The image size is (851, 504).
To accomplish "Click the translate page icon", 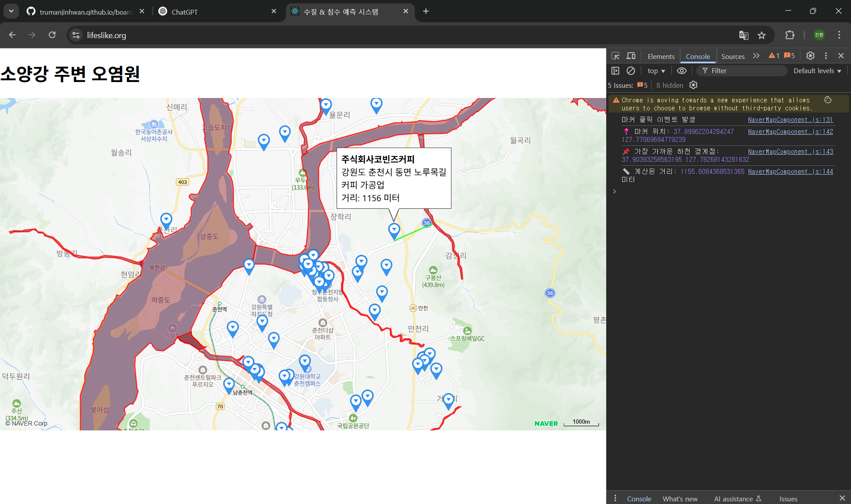I will (x=744, y=35).
